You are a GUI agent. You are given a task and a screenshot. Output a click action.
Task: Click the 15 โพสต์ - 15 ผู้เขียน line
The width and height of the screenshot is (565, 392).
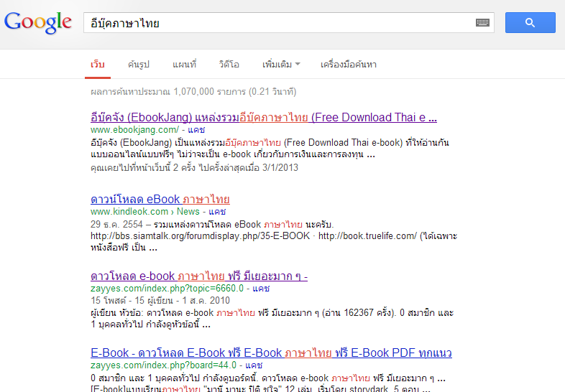[x=160, y=300]
